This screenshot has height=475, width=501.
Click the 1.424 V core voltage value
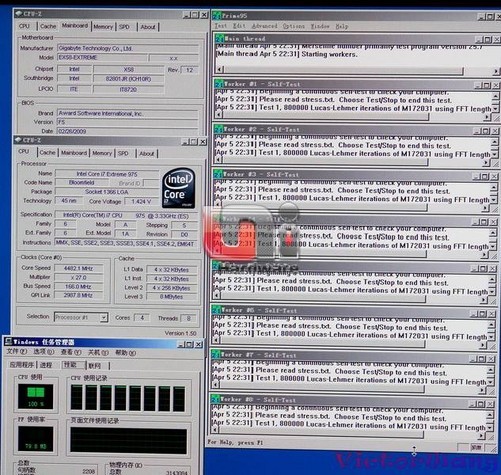pyautogui.click(x=141, y=201)
